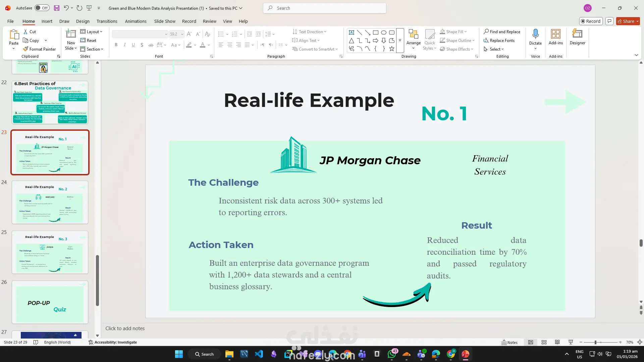Viewport: 644px width, 362px height.
Task: Open the File menu
Action: tap(11, 21)
